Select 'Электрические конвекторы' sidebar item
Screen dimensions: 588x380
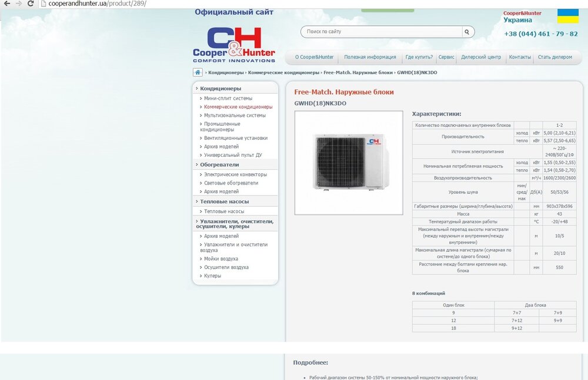click(236, 174)
